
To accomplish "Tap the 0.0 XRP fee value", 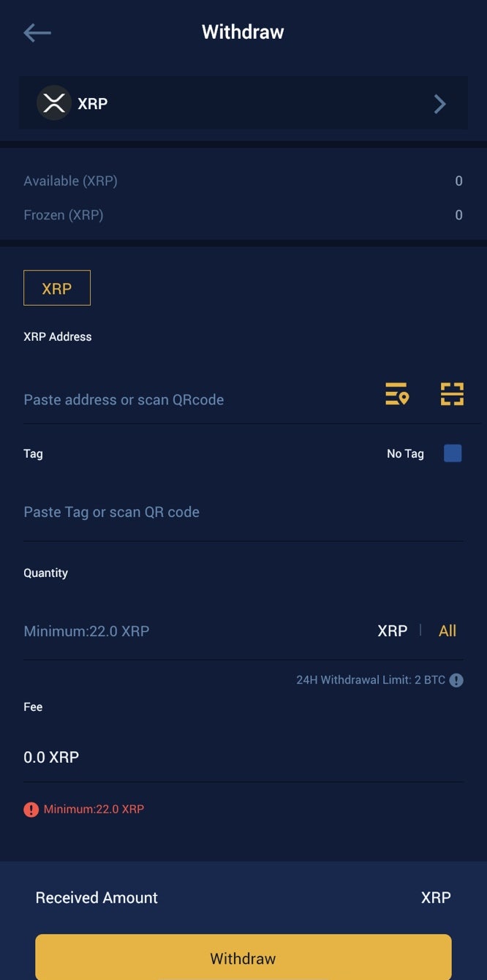I will coord(51,758).
